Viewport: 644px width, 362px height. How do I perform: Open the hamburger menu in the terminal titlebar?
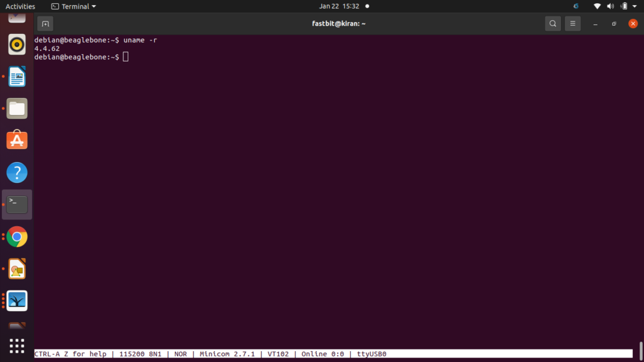[x=572, y=23]
